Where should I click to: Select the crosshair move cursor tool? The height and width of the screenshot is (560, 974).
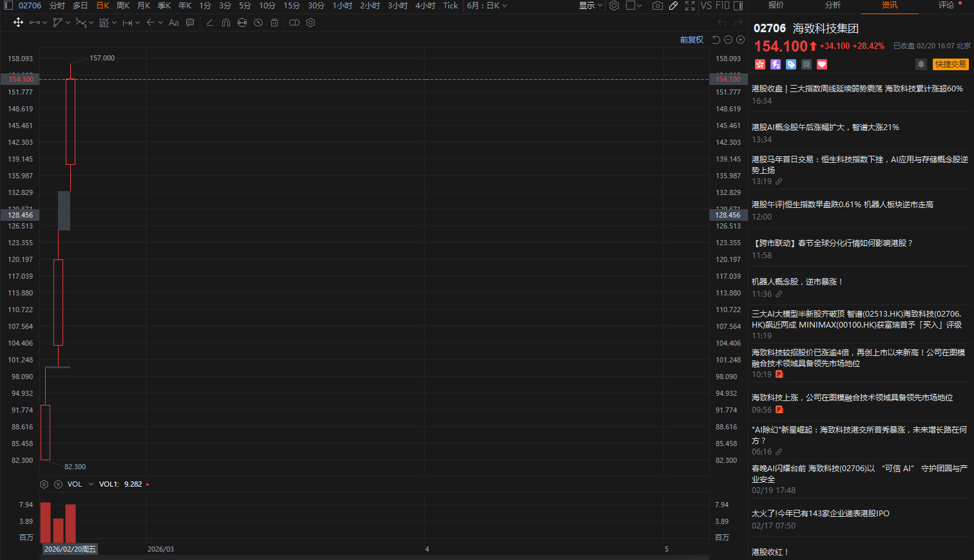tap(18, 23)
